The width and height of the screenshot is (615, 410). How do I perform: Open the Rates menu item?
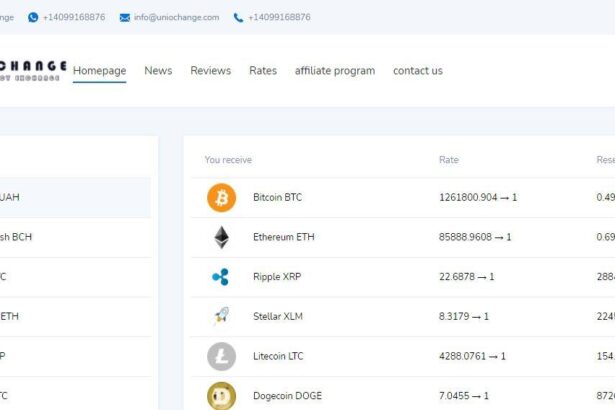click(x=263, y=71)
